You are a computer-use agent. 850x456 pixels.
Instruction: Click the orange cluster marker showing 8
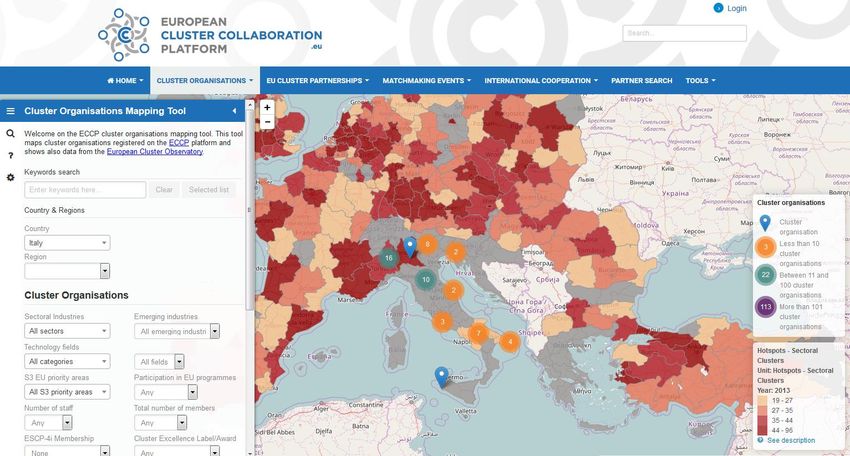tap(427, 244)
